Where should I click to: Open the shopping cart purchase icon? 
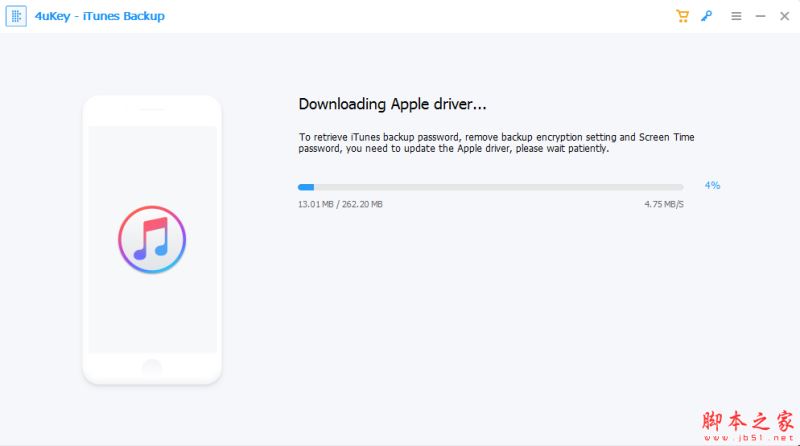tap(682, 16)
